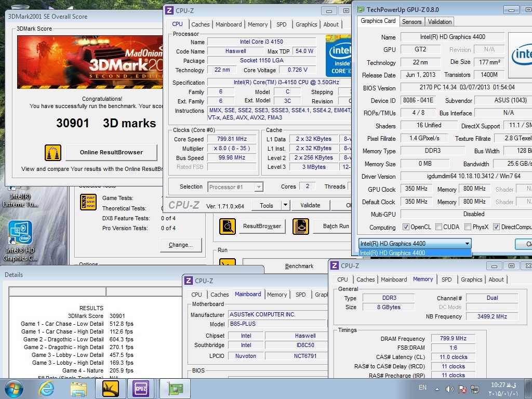Open SPD tab in top CPU-Z window
This screenshot has width=532, height=399.
click(281, 24)
